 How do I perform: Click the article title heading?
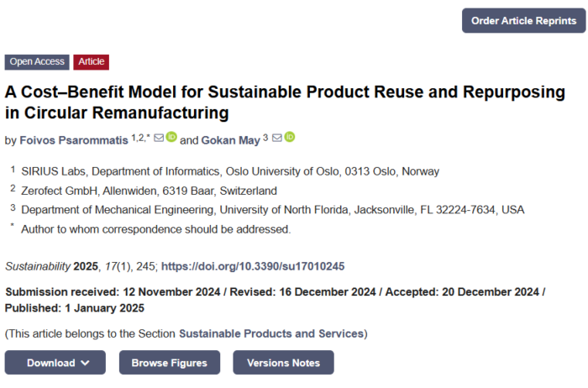pos(286,102)
